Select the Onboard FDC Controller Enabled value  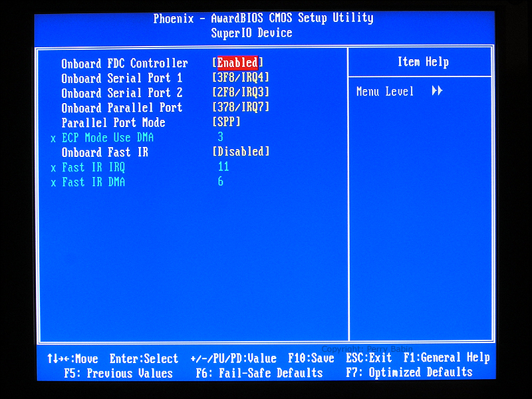point(237,63)
